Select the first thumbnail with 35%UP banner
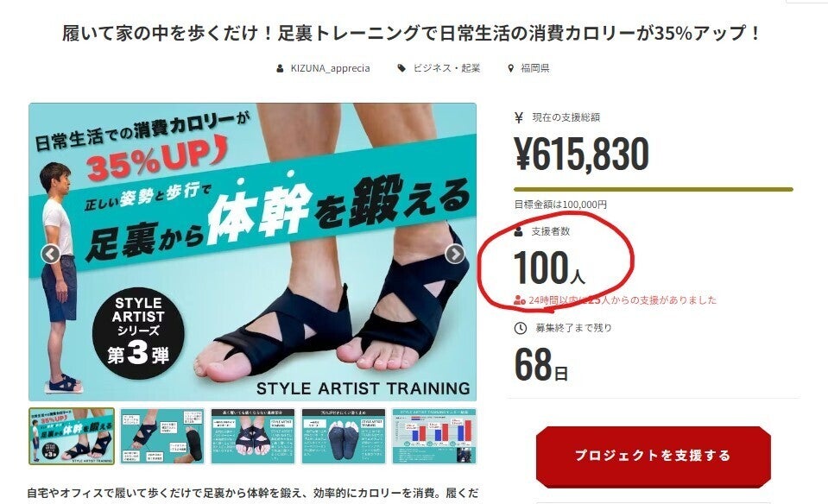The width and height of the screenshot is (828, 504). [x=72, y=436]
